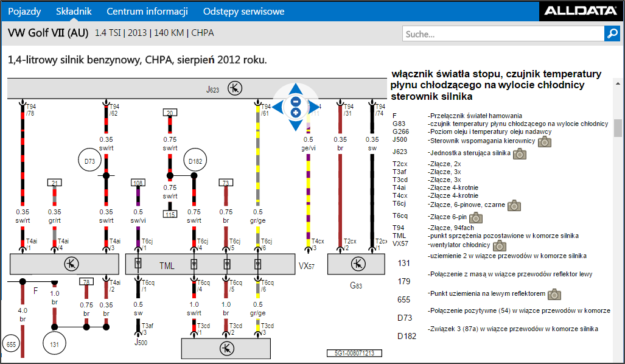The image size is (625, 364).
Task: Select legend row G83 czujnik temperatury
Action: [x=500, y=124]
